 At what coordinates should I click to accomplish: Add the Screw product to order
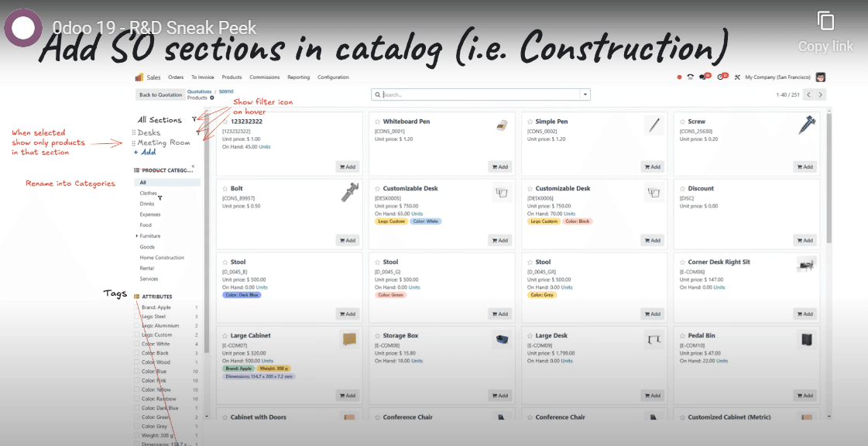[x=805, y=166]
